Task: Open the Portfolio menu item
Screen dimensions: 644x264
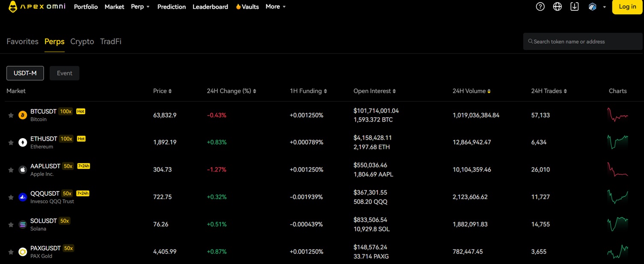Action: pyautogui.click(x=86, y=7)
